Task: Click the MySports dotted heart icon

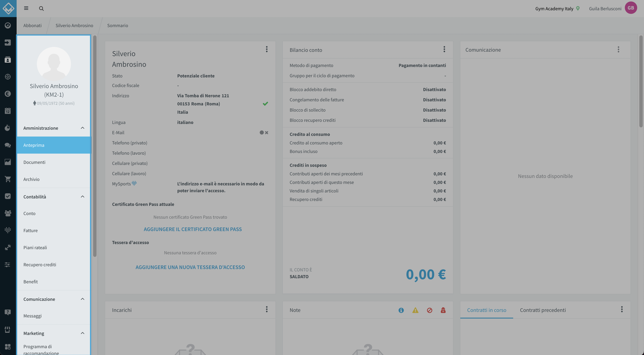Action: point(134,183)
